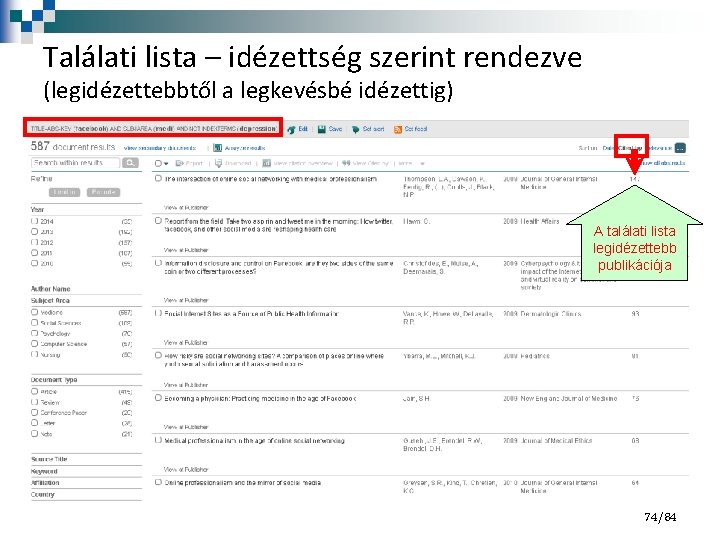Expand the More options dropdown

[422, 163]
